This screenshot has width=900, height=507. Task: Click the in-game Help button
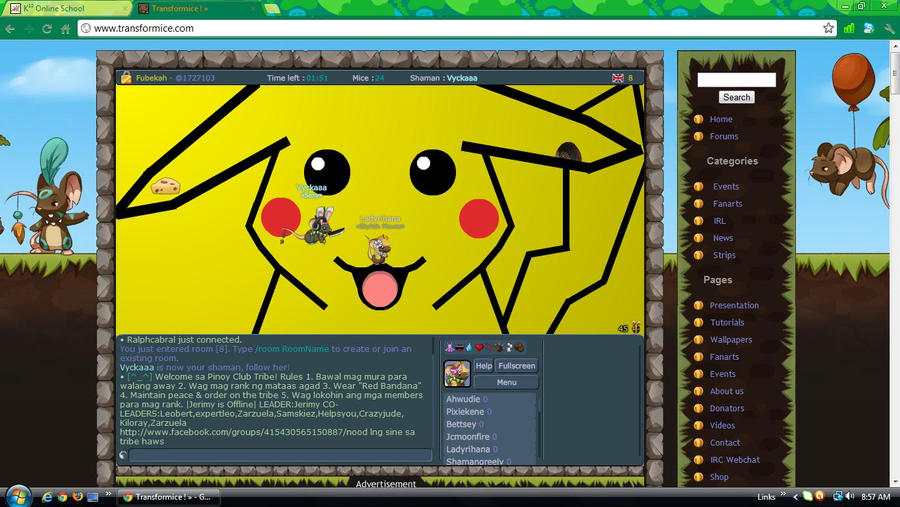click(x=483, y=366)
